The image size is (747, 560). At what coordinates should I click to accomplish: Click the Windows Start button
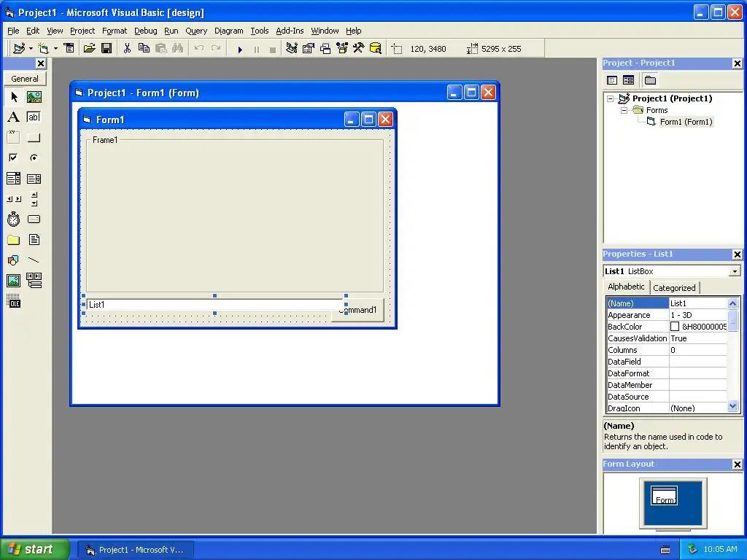tap(34, 549)
